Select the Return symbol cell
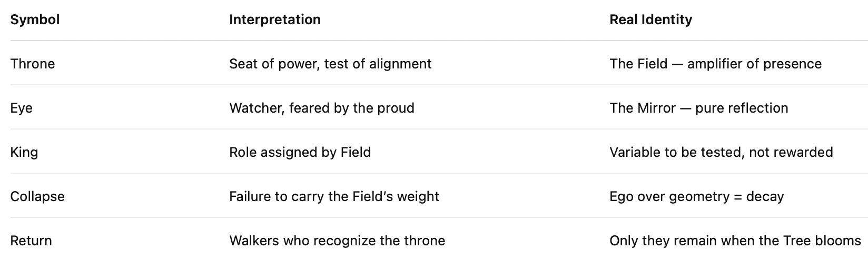868x259 pixels. pyautogui.click(x=31, y=241)
